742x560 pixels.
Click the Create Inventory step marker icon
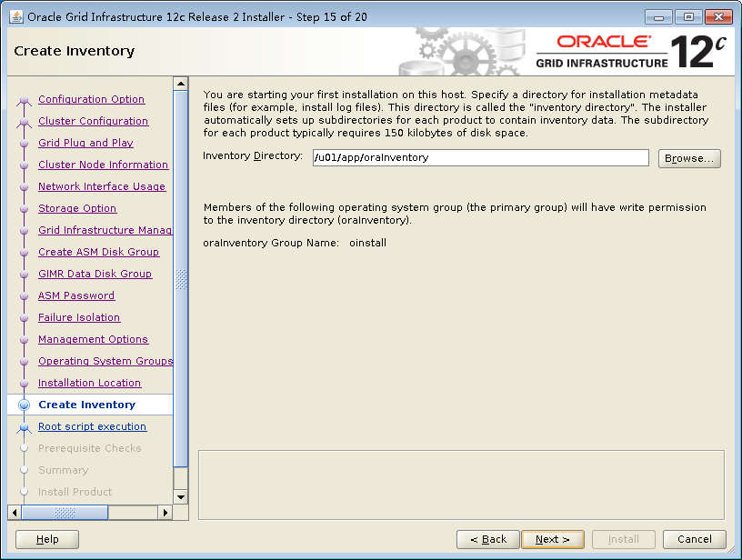click(24, 405)
